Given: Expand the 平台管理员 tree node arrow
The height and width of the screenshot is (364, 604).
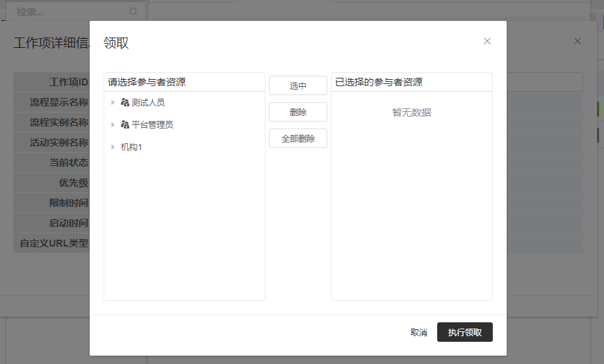Looking at the screenshot, I should pos(113,125).
